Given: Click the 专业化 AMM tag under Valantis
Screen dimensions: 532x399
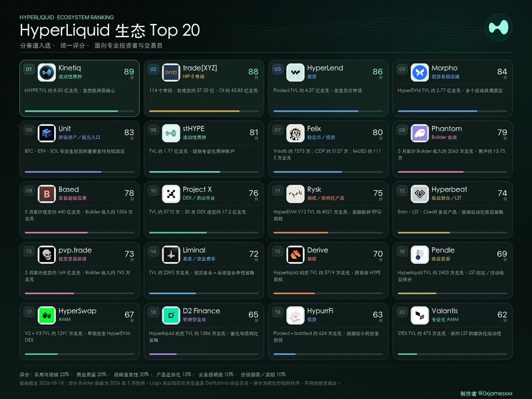Looking at the screenshot, I should [x=445, y=320].
